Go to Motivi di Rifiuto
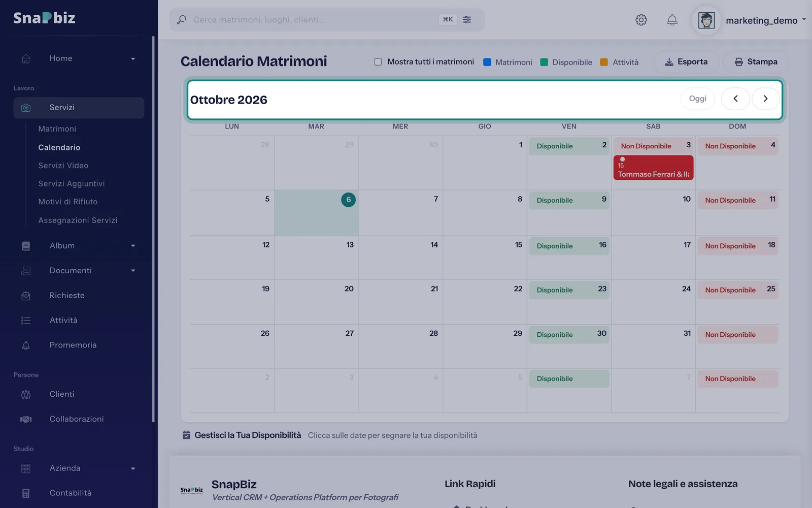The height and width of the screenshot is (508, 812). point(68,202)
